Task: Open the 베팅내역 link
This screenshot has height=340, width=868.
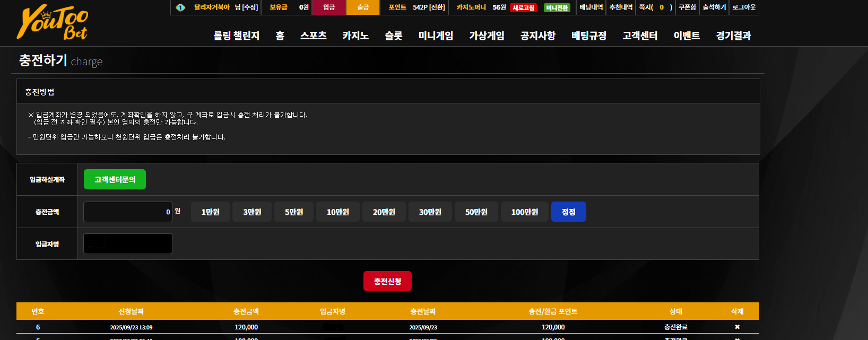Action: tap(591, 7)
